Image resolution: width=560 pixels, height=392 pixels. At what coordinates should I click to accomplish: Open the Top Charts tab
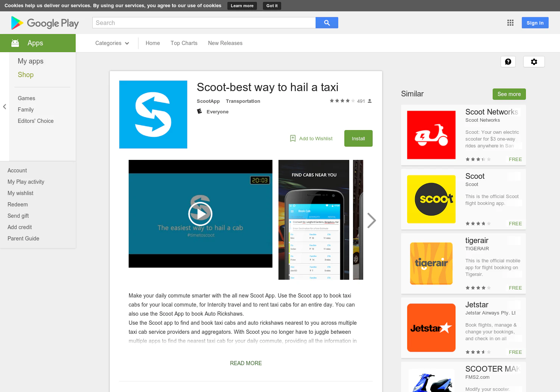[x=184, y=43]
